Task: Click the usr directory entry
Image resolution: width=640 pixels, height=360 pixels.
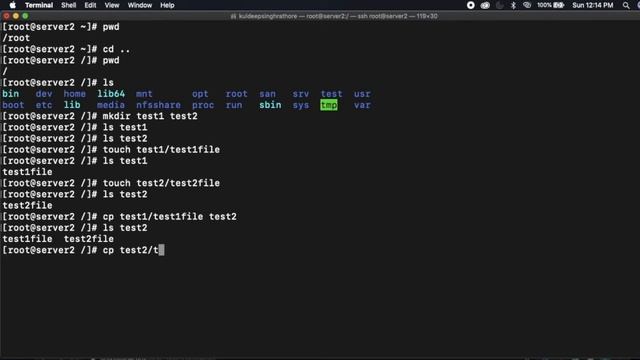Action: 362,94
